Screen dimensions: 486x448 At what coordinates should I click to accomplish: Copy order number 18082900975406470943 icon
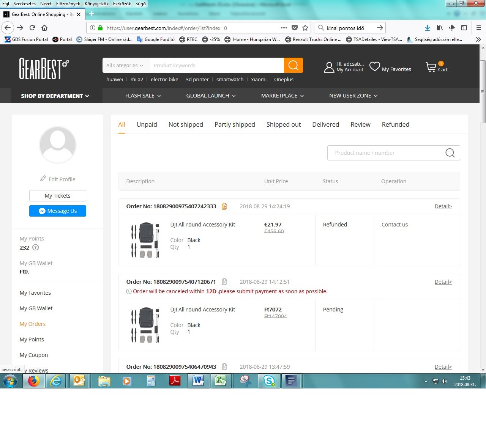click(x=224, y=367)
